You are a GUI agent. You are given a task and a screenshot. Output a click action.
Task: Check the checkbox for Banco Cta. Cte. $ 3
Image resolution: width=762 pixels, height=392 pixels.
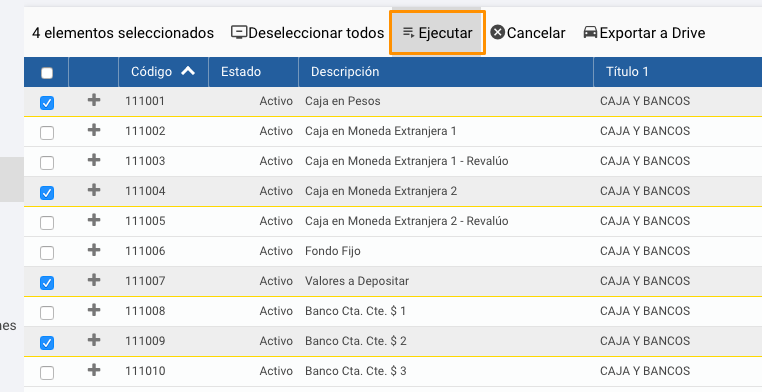tap(47, 373)
